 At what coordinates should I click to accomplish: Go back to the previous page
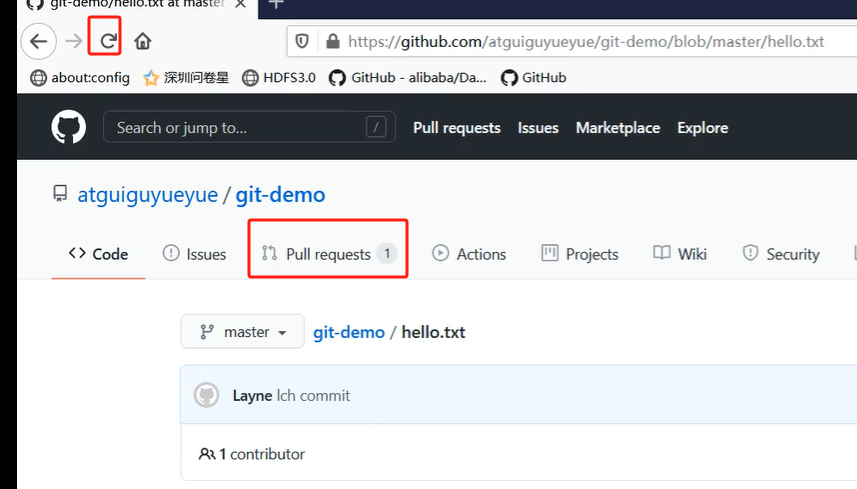pyautogui.click(x=39, y=41)
